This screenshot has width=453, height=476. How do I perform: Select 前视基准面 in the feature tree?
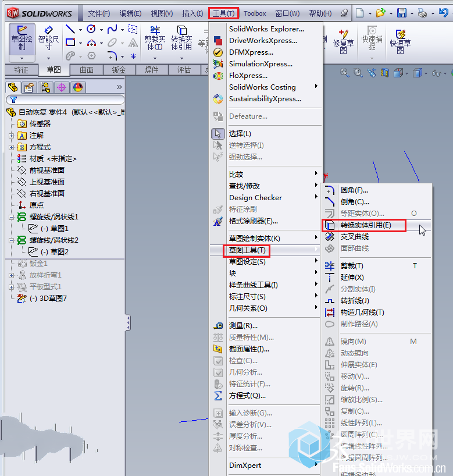(47, 170)
